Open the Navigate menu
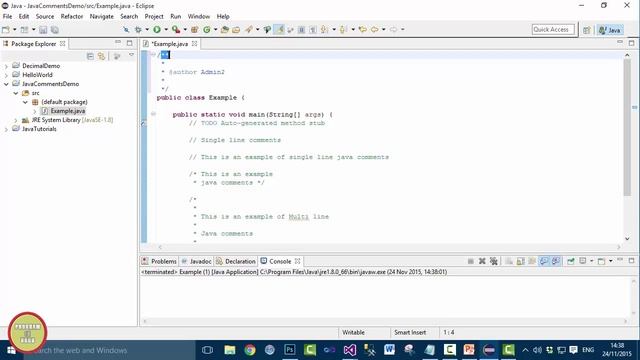 (x=102, y=16)
